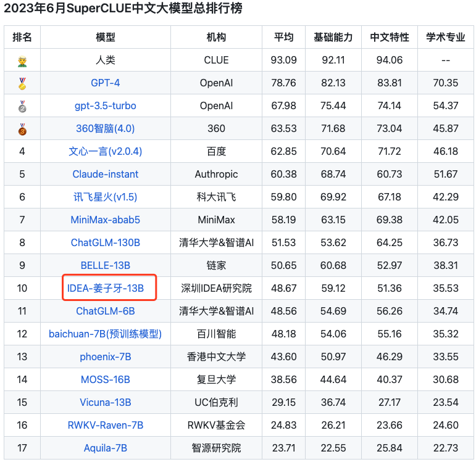Click the average score 48.67
The height and width of the screenshot is (462, 476).
click(283, 288)
